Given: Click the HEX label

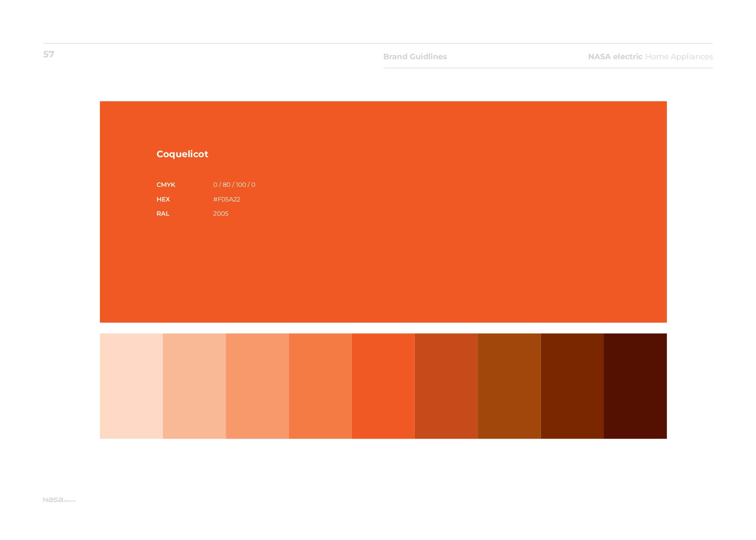Looking at the screenshot, I should pos(163,199).
